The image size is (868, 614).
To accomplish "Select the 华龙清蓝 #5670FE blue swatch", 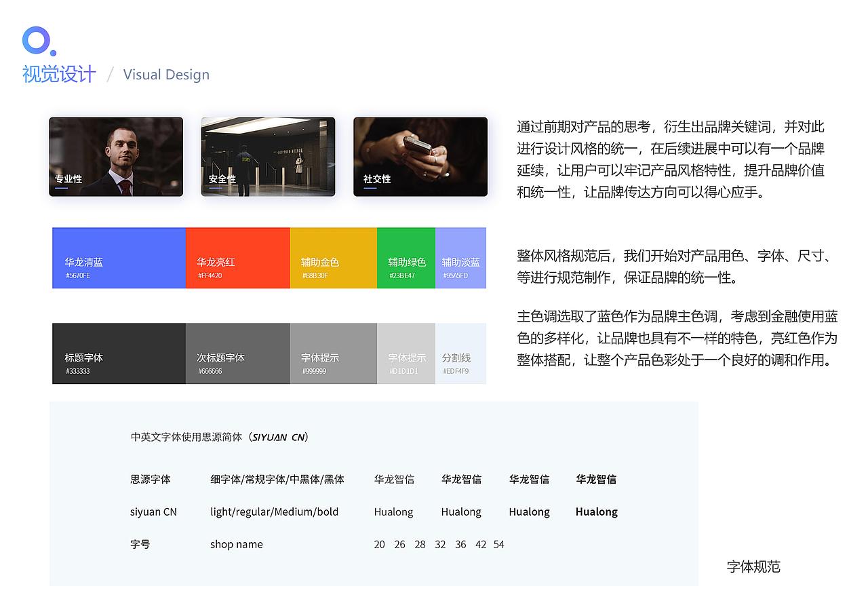I will coord(119,258).
